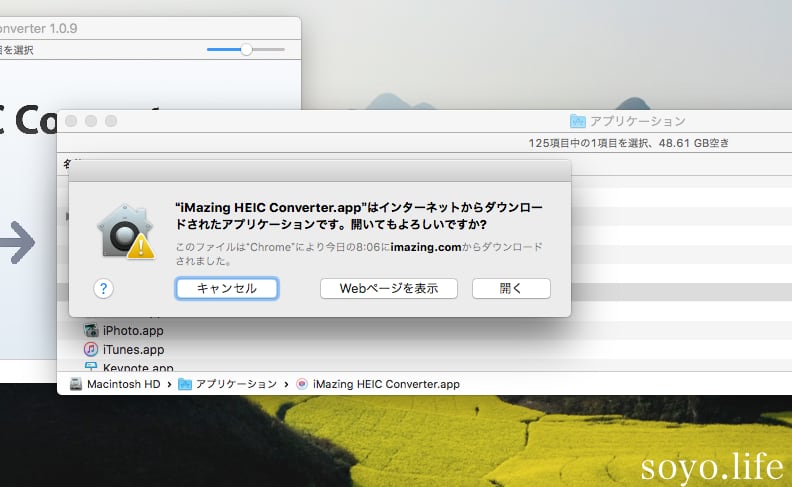Click the アプリケーション folder icon in path bar

coord(185,384)
